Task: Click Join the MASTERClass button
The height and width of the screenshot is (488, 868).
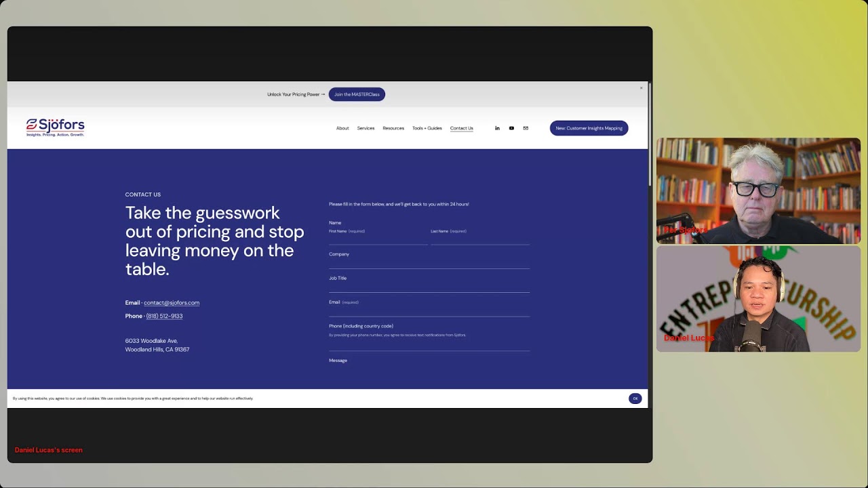Action: [357, 94]
